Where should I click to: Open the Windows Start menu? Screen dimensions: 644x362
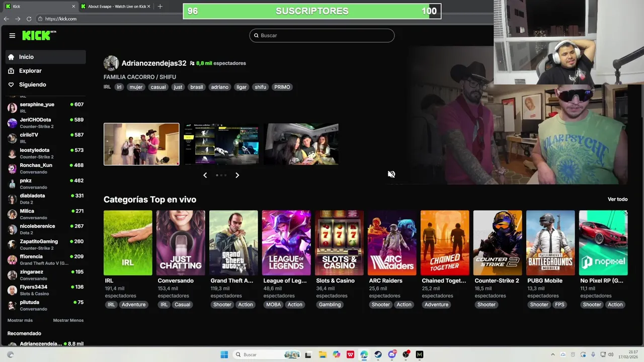click(224, 354)
